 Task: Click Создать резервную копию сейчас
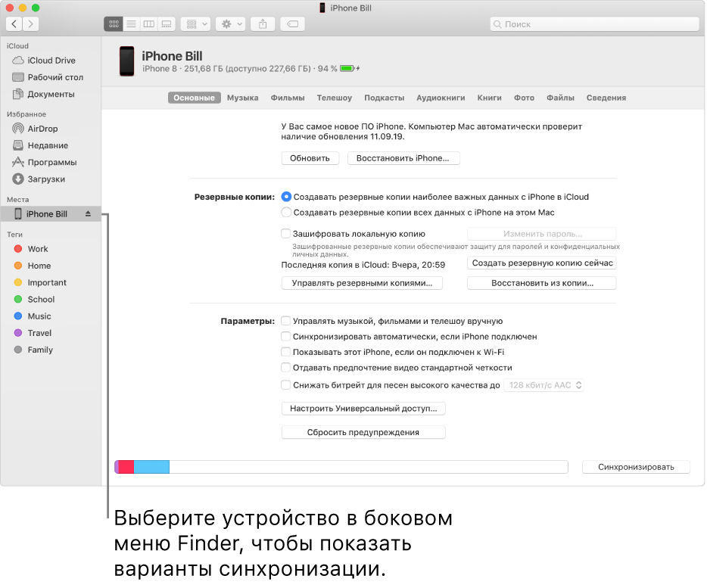click(x=542, y=263)
